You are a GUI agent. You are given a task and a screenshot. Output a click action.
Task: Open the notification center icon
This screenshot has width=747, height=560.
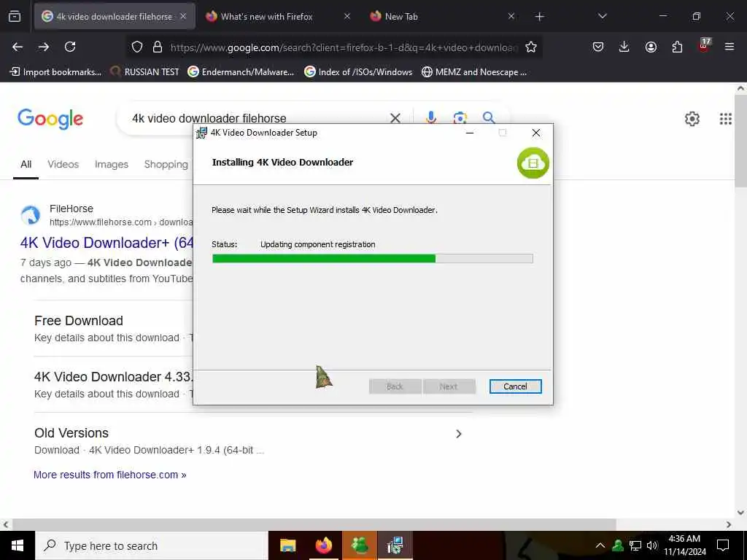[x=723, y=545]
